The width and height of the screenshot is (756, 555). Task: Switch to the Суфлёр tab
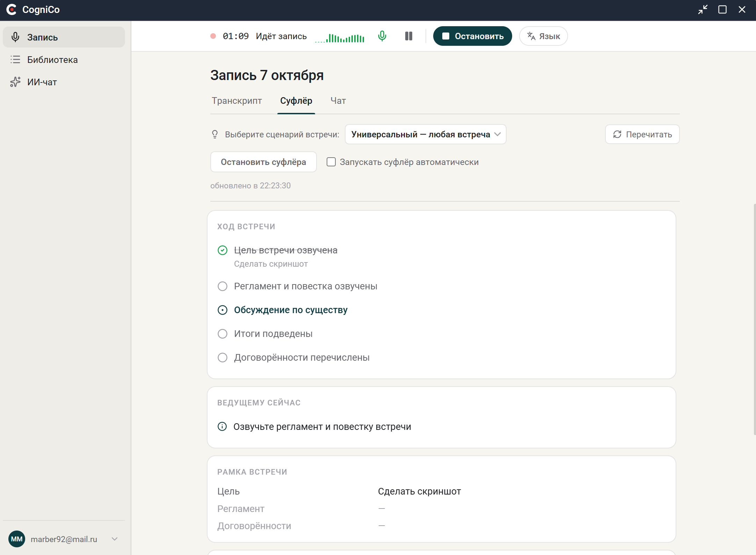[x=296, y=101]
